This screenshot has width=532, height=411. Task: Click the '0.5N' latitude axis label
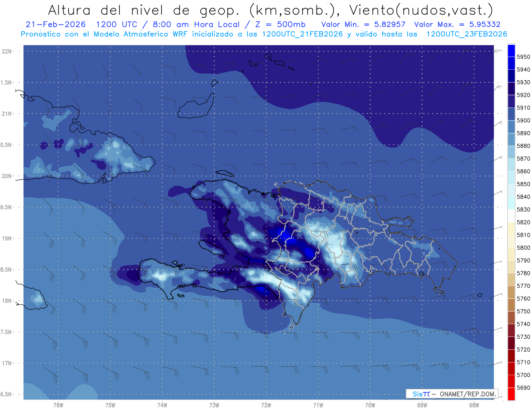tap(7, 145)
